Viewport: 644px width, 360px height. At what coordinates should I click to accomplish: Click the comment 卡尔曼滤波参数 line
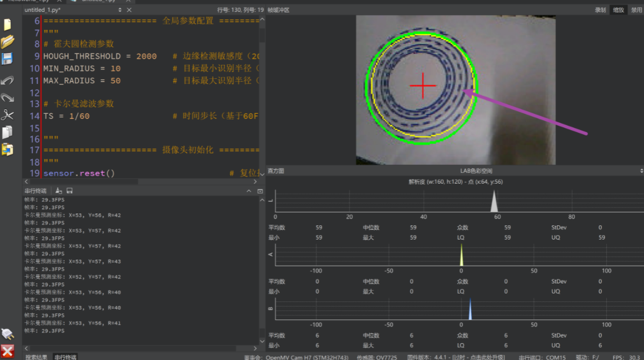(78, 104)
